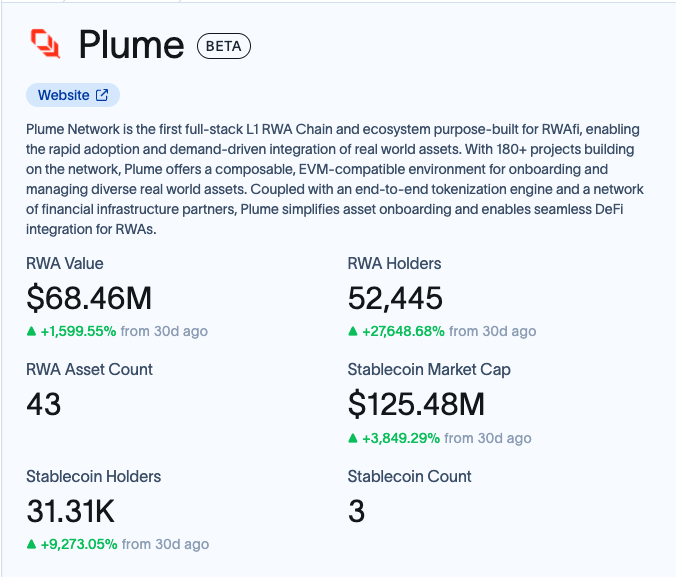Click the +9,273.05% change figure
Screen dimensions: 676x577
pyautogui.click(x=79, y=544)
